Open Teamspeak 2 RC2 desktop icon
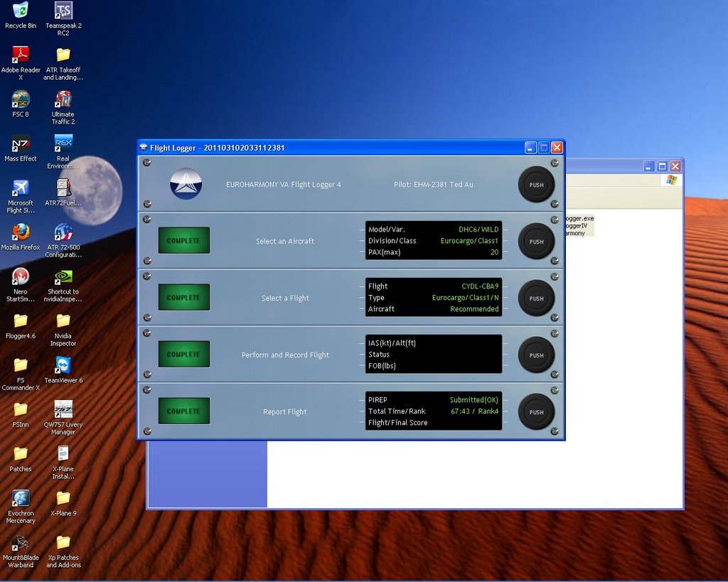 click(63, 11)
